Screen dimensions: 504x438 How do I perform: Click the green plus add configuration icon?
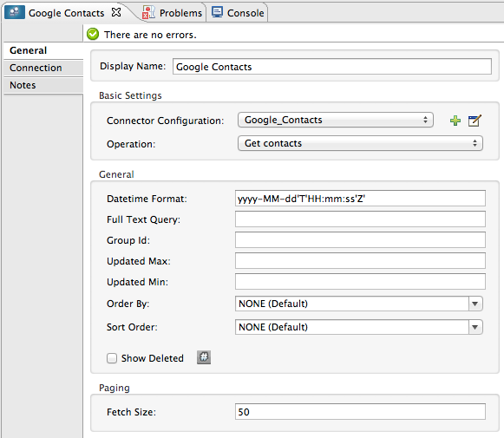[455, 121]
